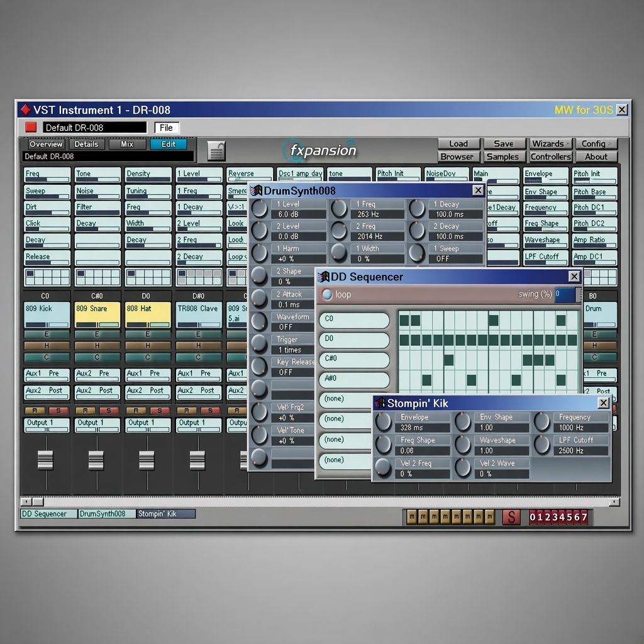Image resolution: width=644 pixels, height=644 pixels.
Task: Solo the 809 Snare channel with S
Action: (109, 410)
